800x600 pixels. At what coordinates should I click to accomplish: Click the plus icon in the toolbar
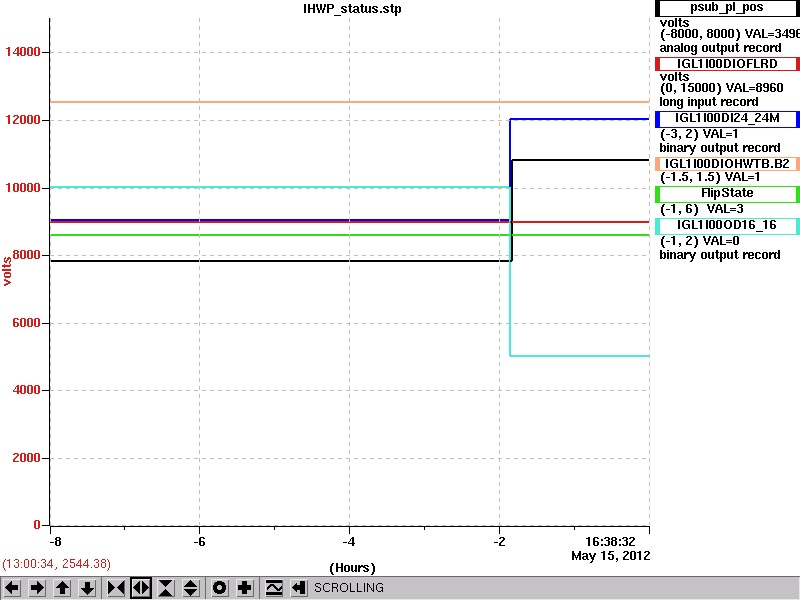[245, 588]
